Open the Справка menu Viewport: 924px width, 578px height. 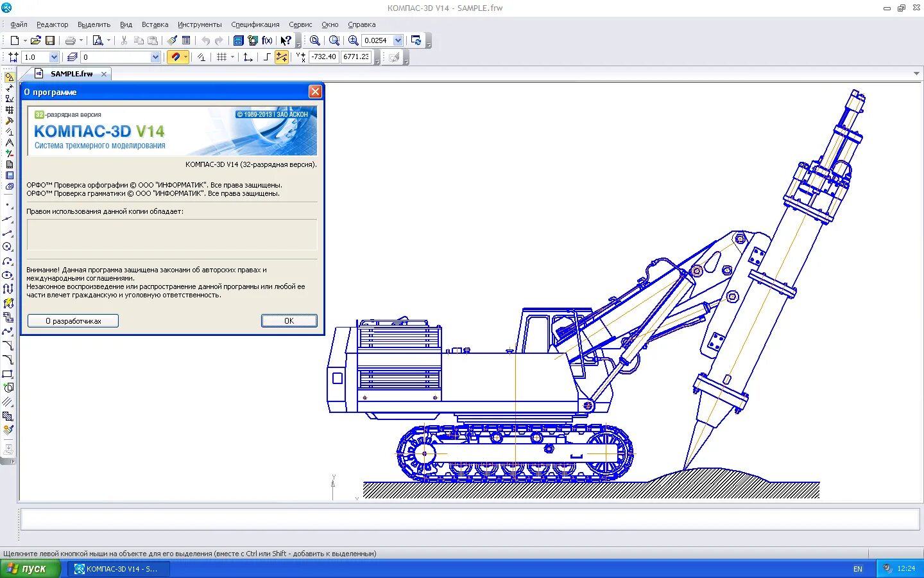pos(362,24)
